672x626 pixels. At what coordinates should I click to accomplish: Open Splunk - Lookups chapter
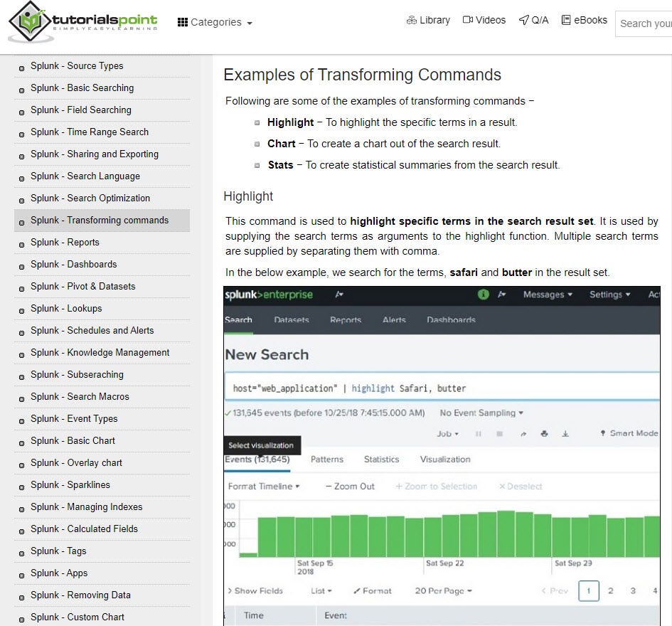[66, 308]
